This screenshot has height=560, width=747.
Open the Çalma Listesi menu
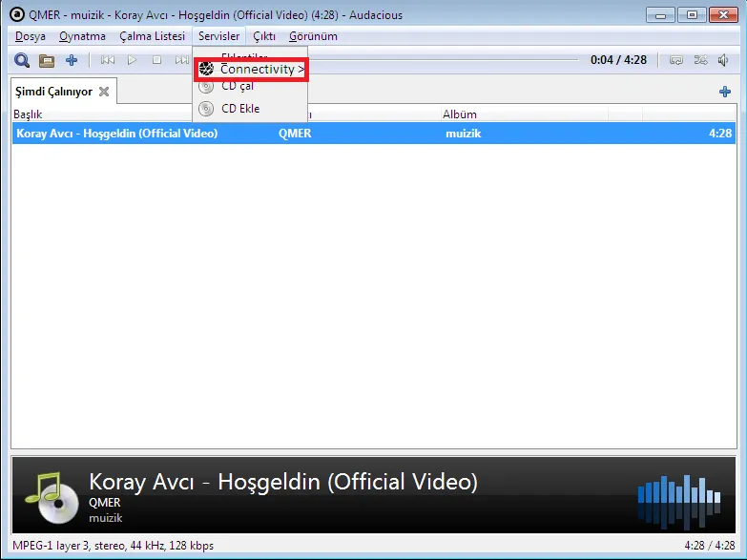point(152,36)
